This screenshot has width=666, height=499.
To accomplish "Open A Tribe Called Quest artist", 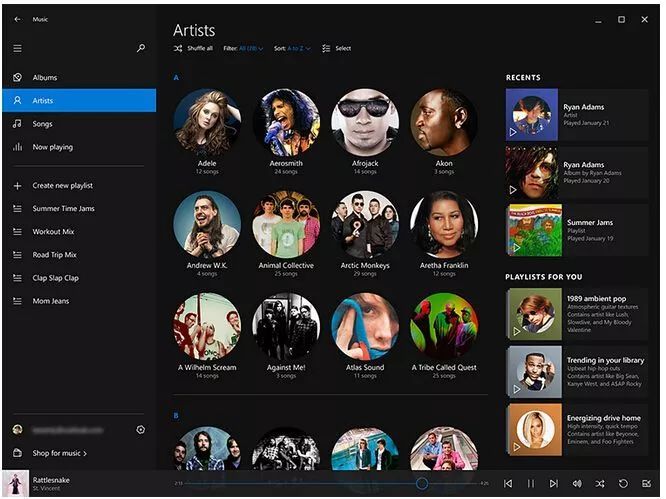I will pyautogui.click(x=444, y=327).
